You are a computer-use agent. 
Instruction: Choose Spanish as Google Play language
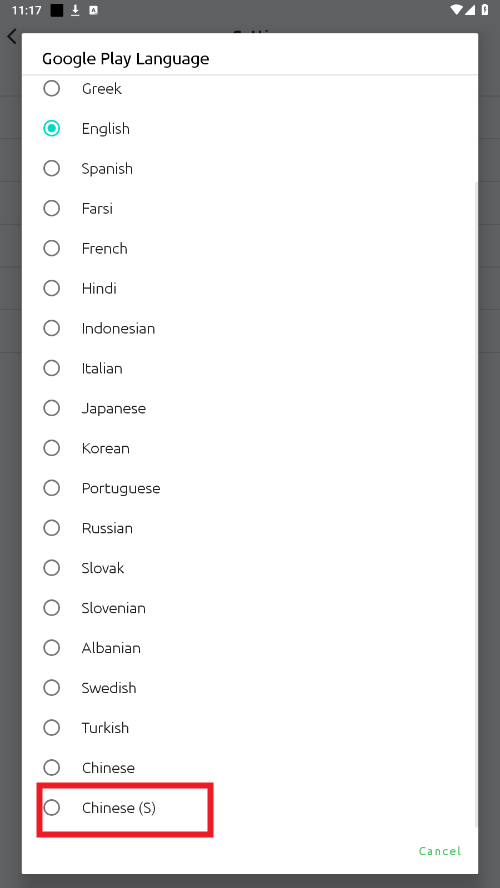coord(52,168)
